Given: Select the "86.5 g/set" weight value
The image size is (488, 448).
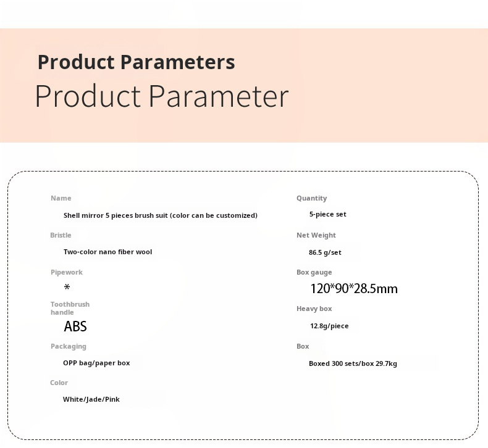Looking at the screenshot, I should pos(325,252).
